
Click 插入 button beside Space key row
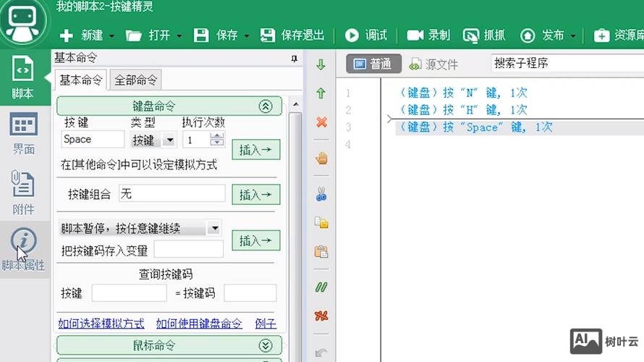[256, 150]
